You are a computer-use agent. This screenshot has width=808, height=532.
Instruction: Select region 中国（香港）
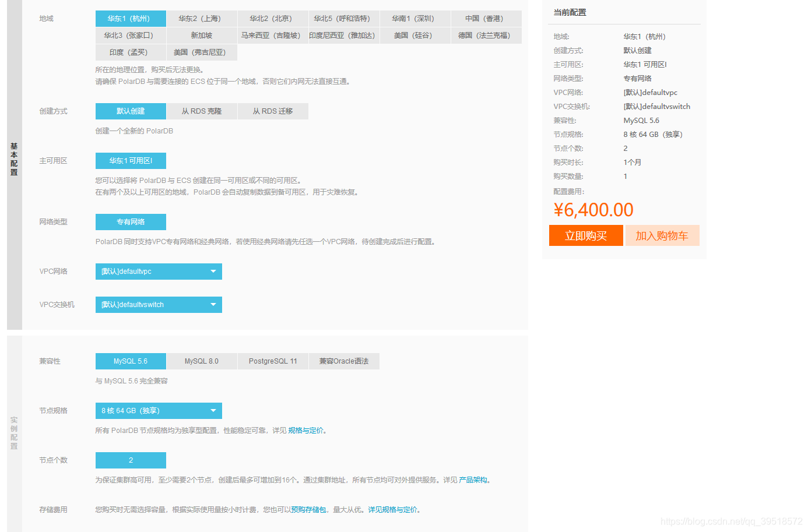coord(486,19)
